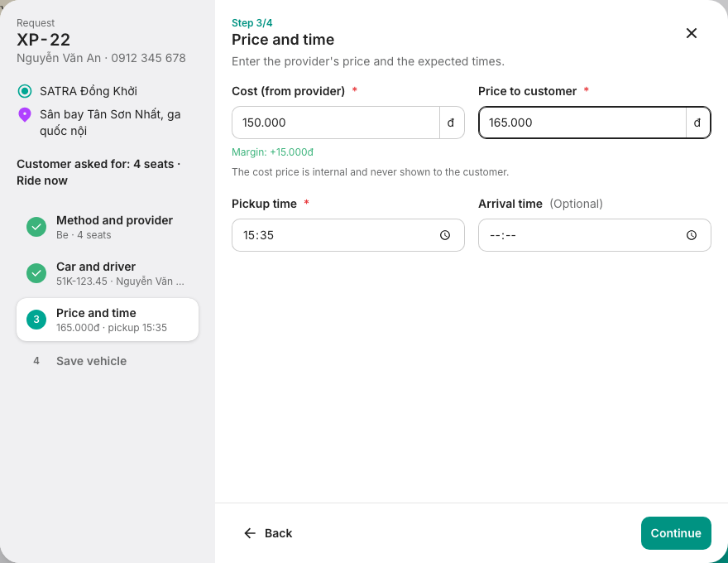Click the đ currency suffix of Cost
The height and width of the screenshot is (563, 728).
(x=451, y=123)
